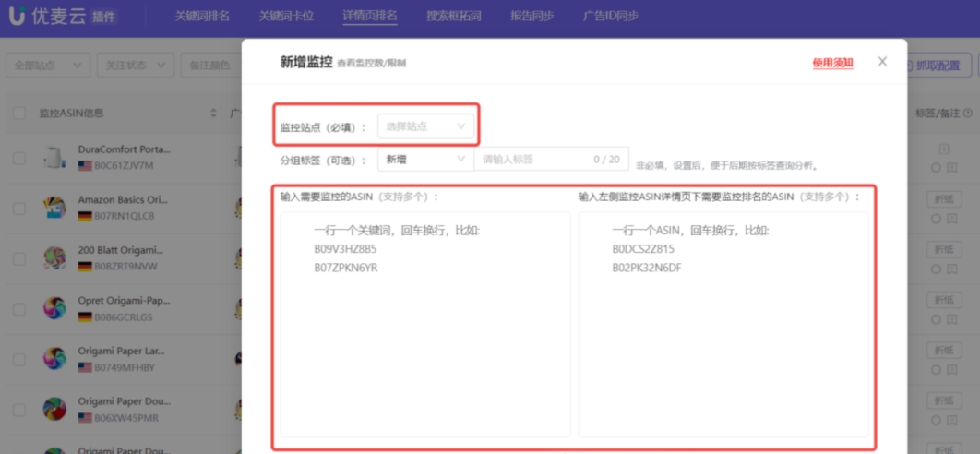This screenshot has height=454, width=980.
Task: Open Amazon Basics Ori product thumbnail
Action: 54,208
